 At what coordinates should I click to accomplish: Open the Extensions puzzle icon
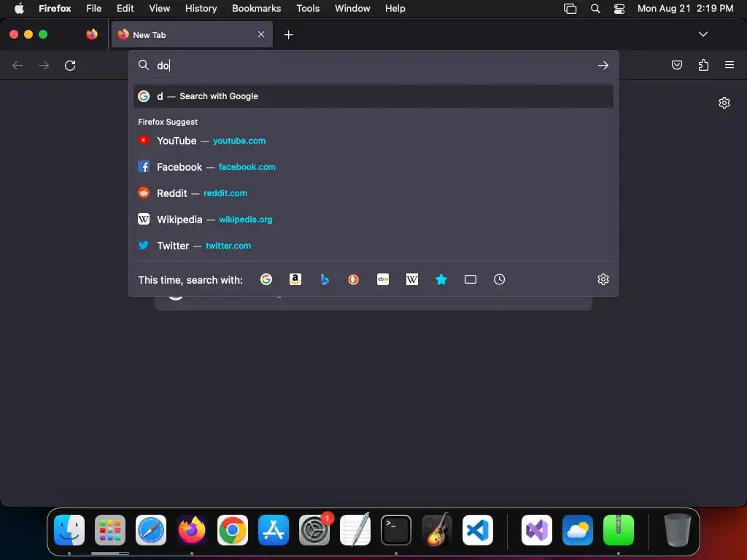pyautogui.click(x=703, y=65)
